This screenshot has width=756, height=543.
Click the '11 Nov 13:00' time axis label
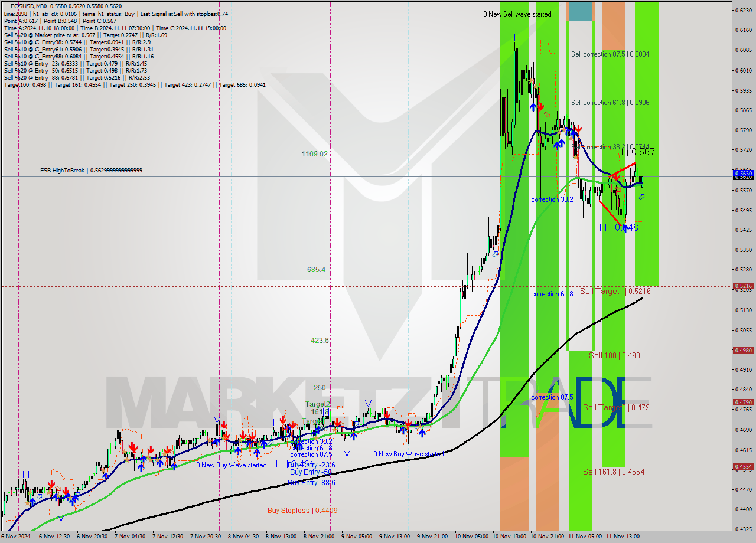[x=622, y=537]
